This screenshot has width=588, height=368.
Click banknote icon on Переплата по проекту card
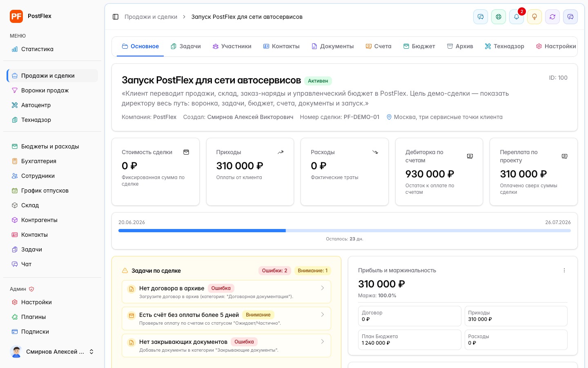[564, 156]
